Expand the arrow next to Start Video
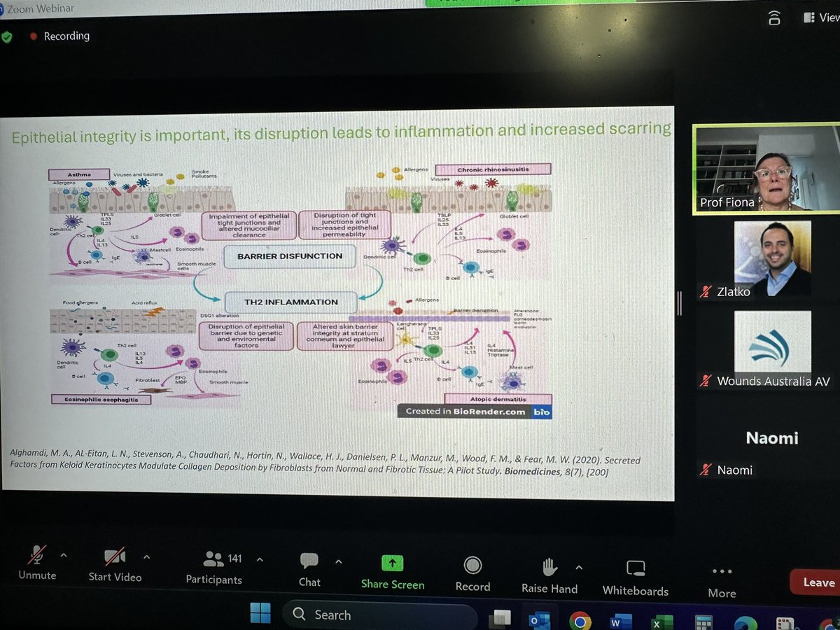840x630 pixels. [x=146, y=557]
